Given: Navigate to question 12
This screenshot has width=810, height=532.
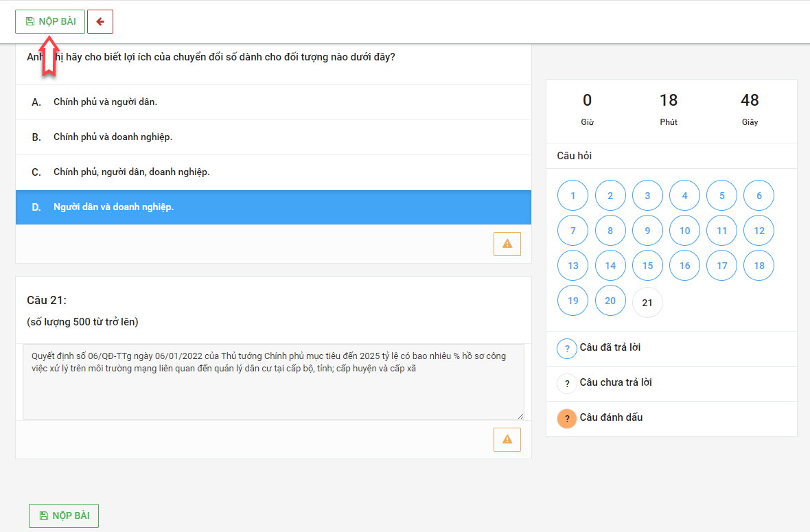Looking at the screenshot, I should 759,231.
